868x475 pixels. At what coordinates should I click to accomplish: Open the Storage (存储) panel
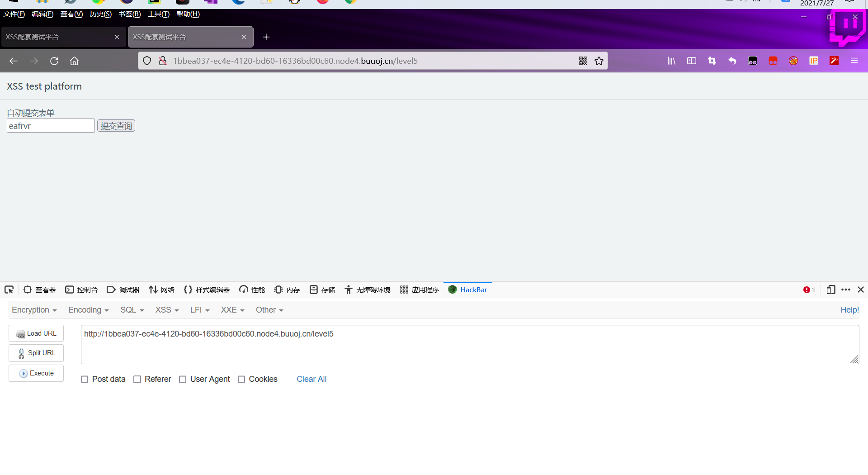coord(322,290)
